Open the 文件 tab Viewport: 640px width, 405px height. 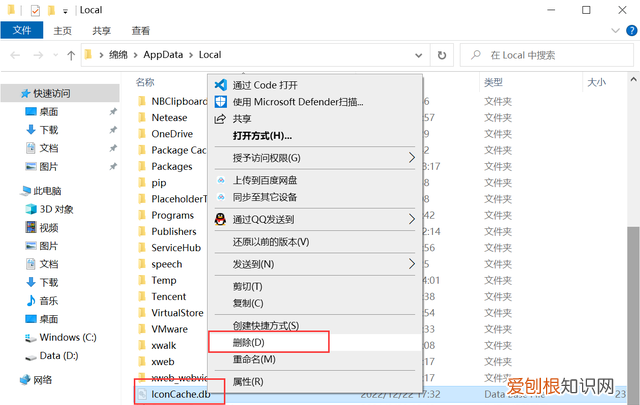pyautogui.click(x=22, y=30)
